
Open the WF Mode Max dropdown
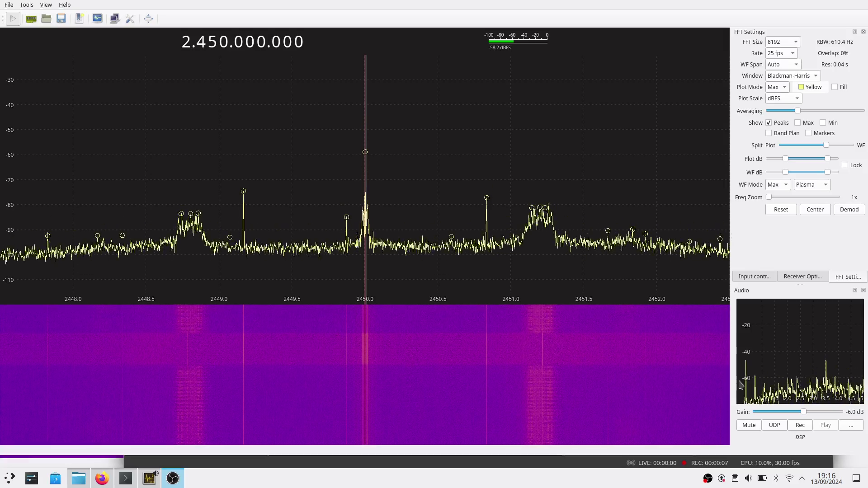coord(778,185)
